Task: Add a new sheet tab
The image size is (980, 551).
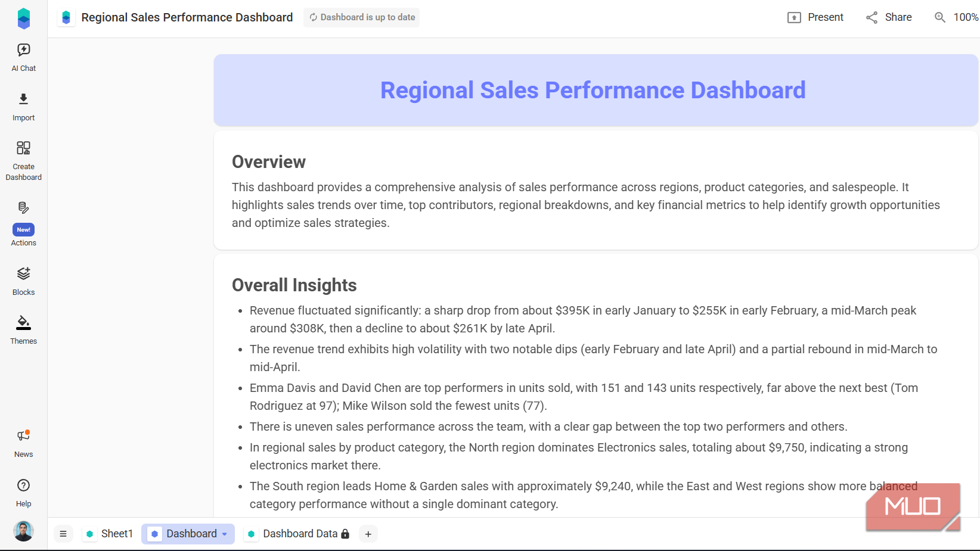Action: tap(368, 534)
